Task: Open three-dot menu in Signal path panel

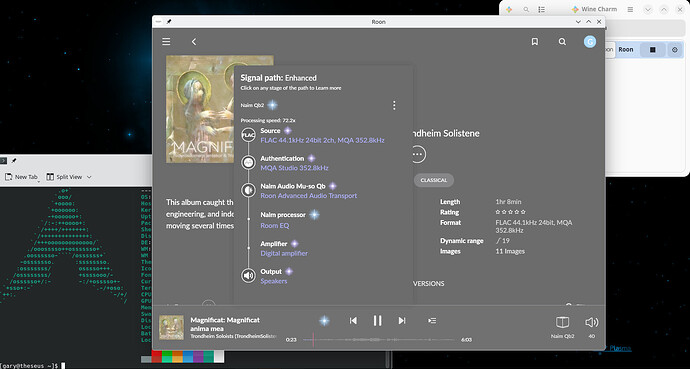Action: pyautogui.click(x=394, y=105)
